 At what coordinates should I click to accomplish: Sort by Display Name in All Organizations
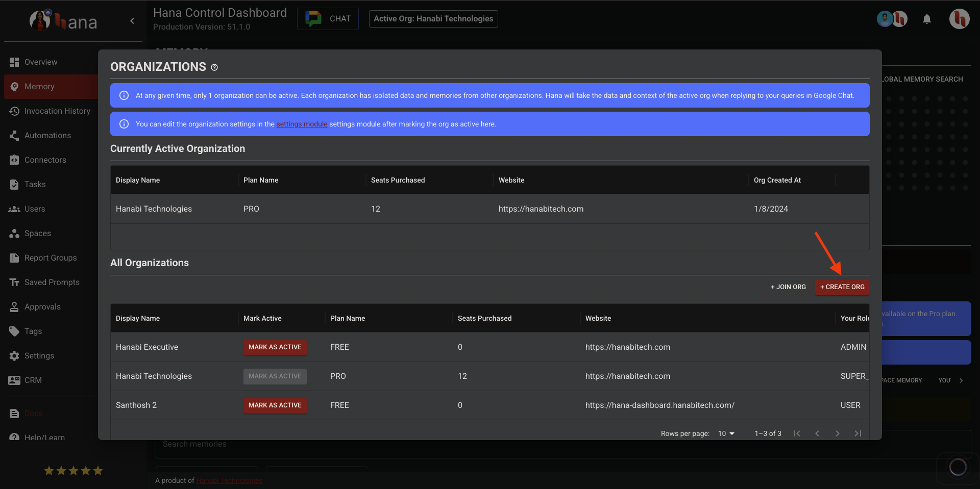coord(138,318)
